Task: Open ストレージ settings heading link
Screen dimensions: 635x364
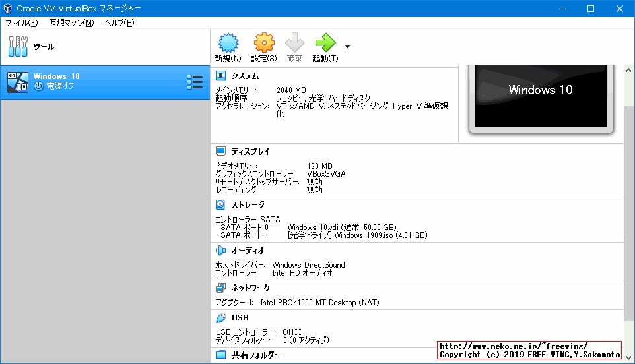Action: 248,204
